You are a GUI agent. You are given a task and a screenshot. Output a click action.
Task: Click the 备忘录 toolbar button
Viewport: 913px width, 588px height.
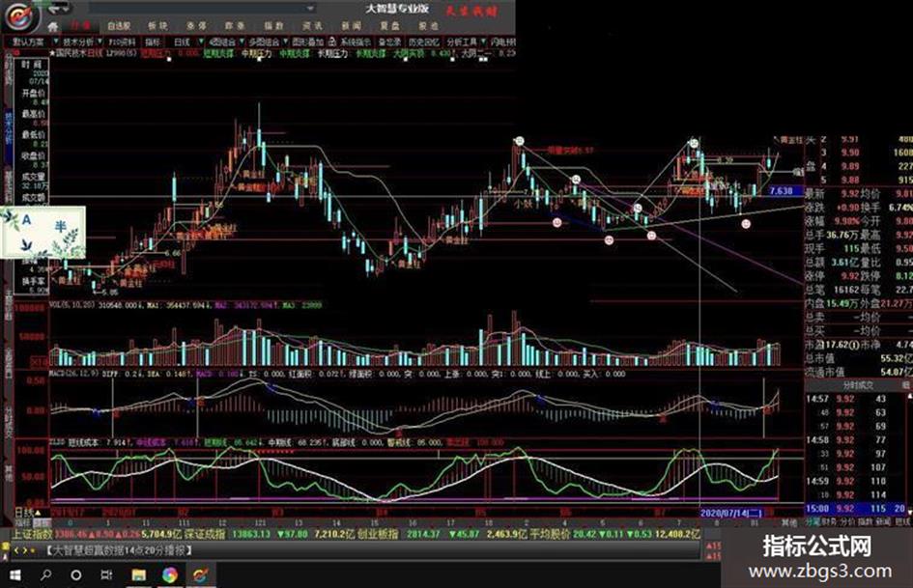389,42
